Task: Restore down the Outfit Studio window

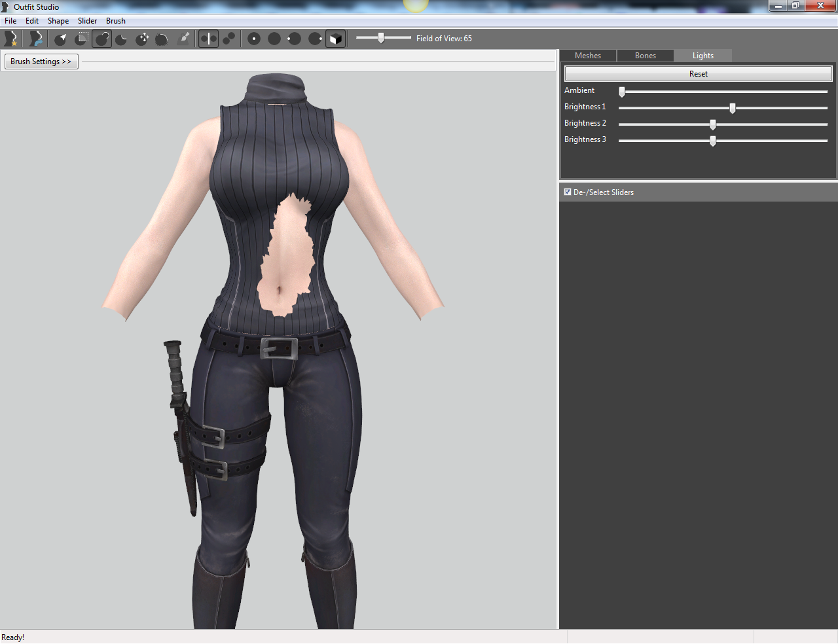Action: coord(795,6)
